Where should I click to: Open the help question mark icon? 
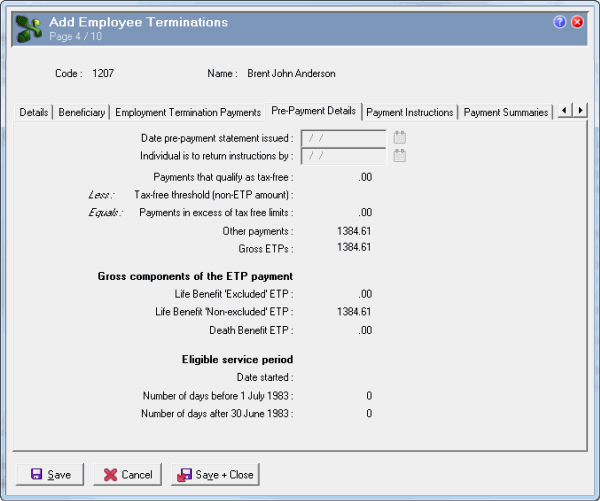coord(559,22)
